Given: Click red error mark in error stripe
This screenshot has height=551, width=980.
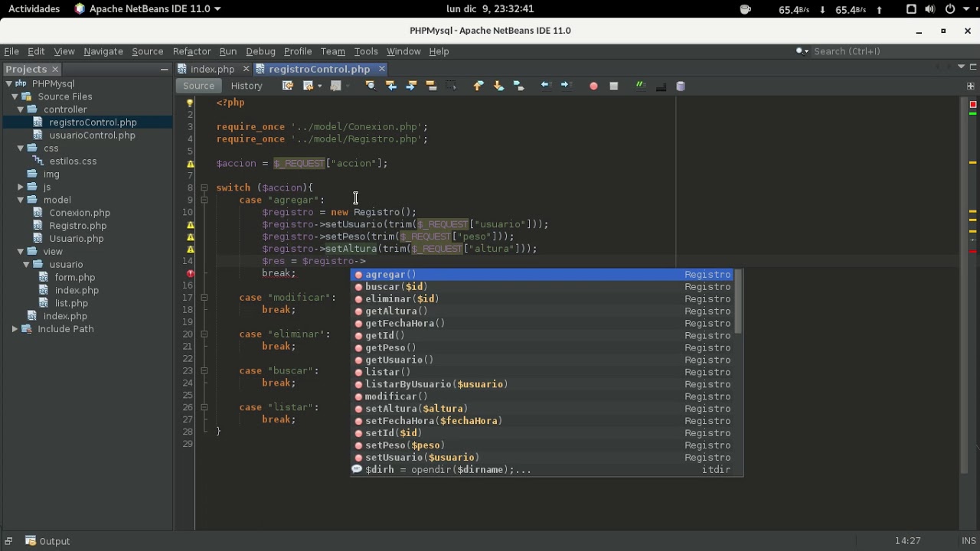Looking at the screenshot, I should click(972, 251).
